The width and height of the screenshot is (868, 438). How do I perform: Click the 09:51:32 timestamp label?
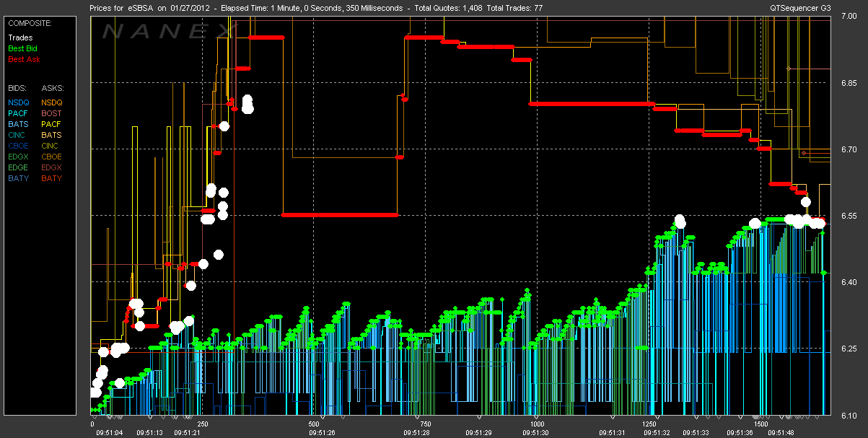click(656, 433)
